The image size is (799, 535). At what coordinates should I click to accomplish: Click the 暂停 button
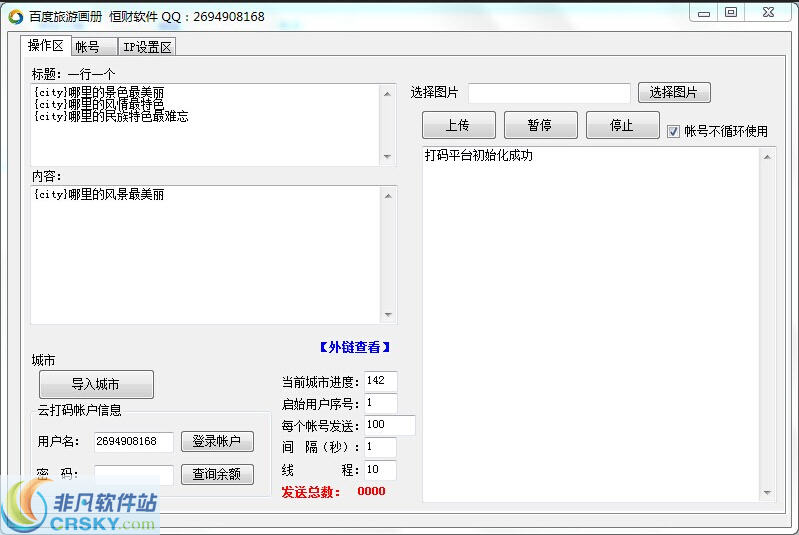click(x=541, y=125)
